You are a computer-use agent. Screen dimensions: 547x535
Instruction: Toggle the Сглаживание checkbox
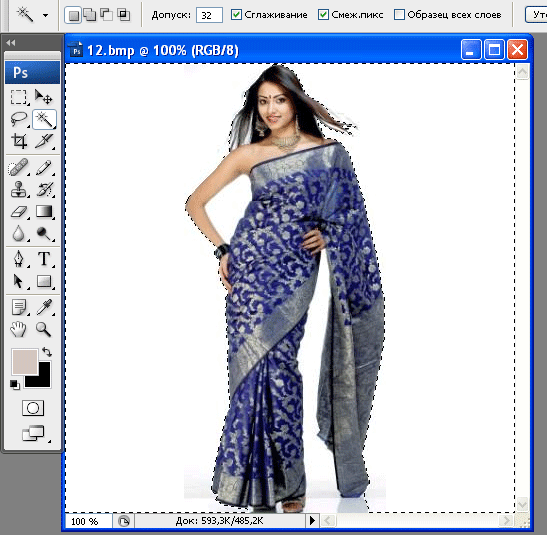click(236, 15)
